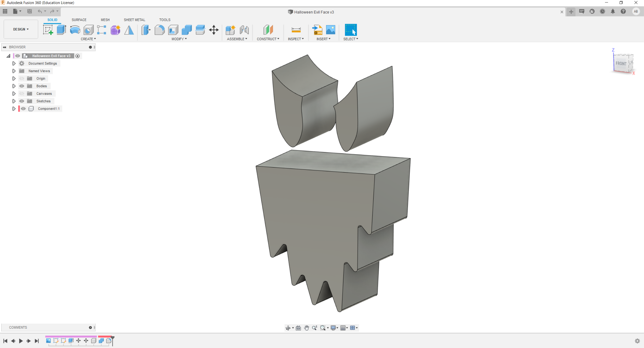Activate the Press Pull tool
Screen dimensions: 644x348
point(146,30)
